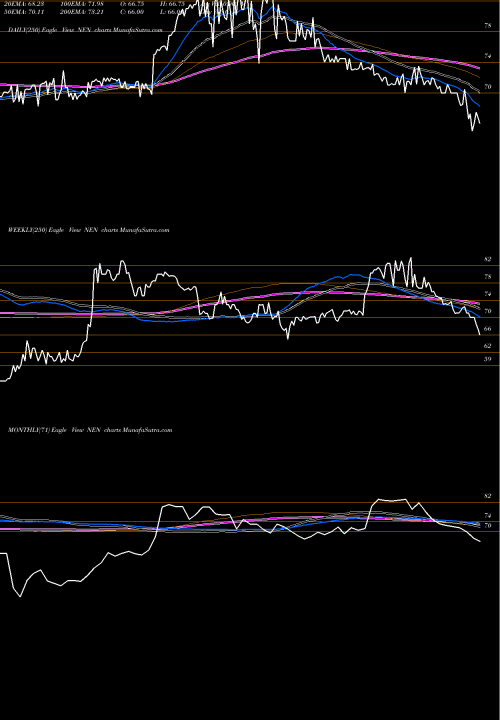Image resolution: width=500 pixels, height=720 pixels.
Task: Click the 78 axis label on weekly chart
Action: click(488, 276)
